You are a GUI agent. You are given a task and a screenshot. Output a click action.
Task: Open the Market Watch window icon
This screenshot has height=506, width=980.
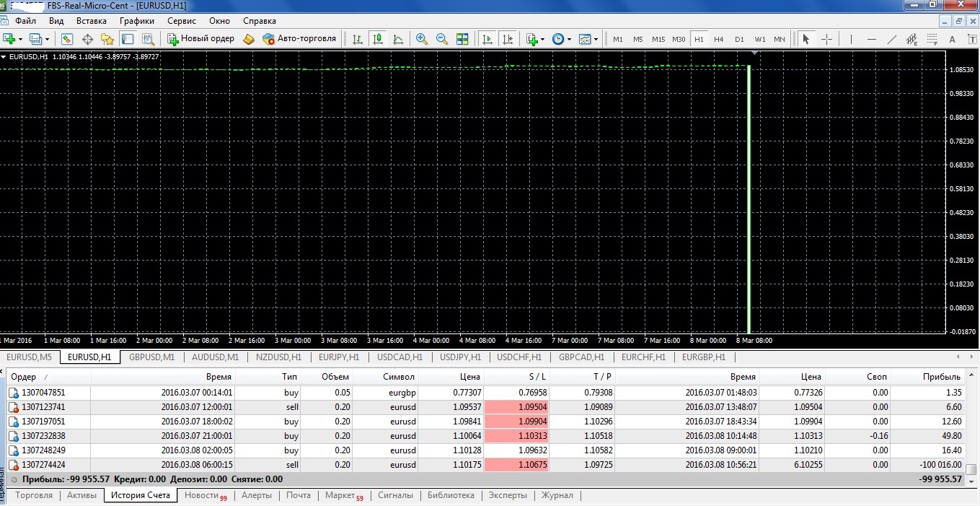coord(67,39)
